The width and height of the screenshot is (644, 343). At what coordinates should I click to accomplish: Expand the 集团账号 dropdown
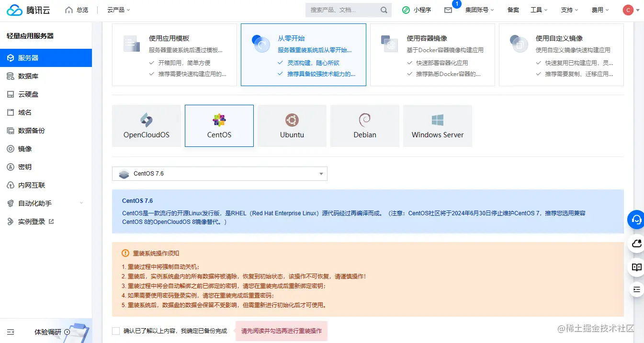point(479,10)
